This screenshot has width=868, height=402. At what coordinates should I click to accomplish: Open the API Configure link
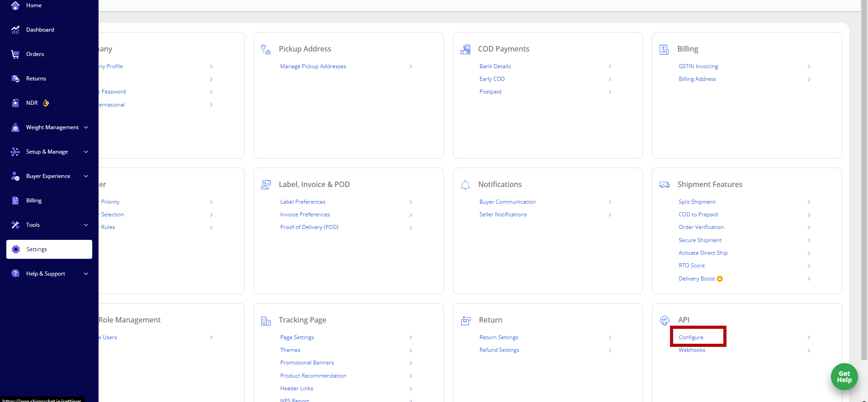(691, 337)
